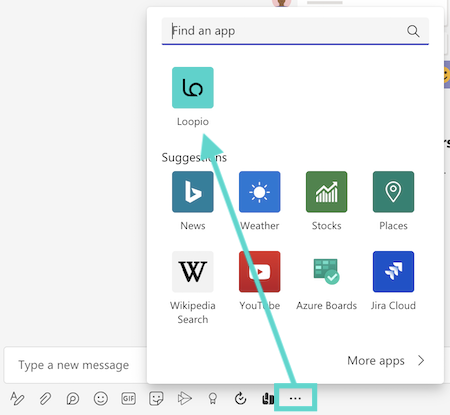Click the Loopio label text
The height and width of the screenshot is (415, 450).
pos(193,121)
